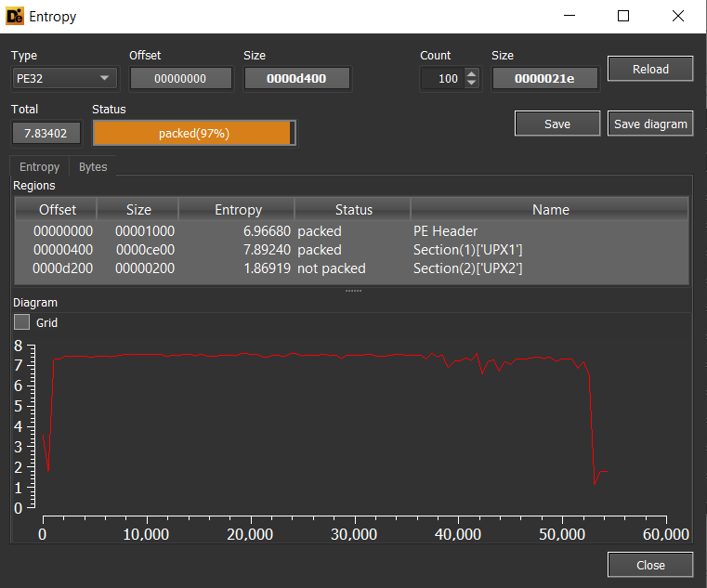Select the Entropy tab
The width and height of the screenshot is (707, 588).
pos(39,167)
